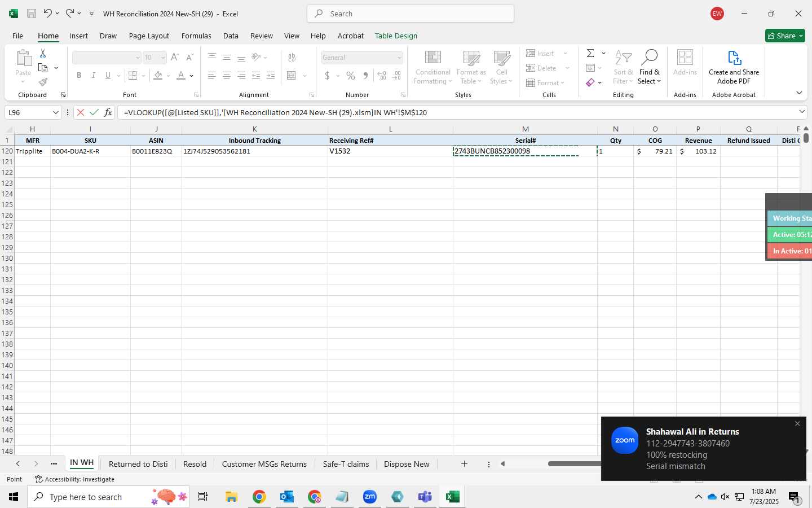
Task: Click the green Share button
Action: click(x=785, y=36)
